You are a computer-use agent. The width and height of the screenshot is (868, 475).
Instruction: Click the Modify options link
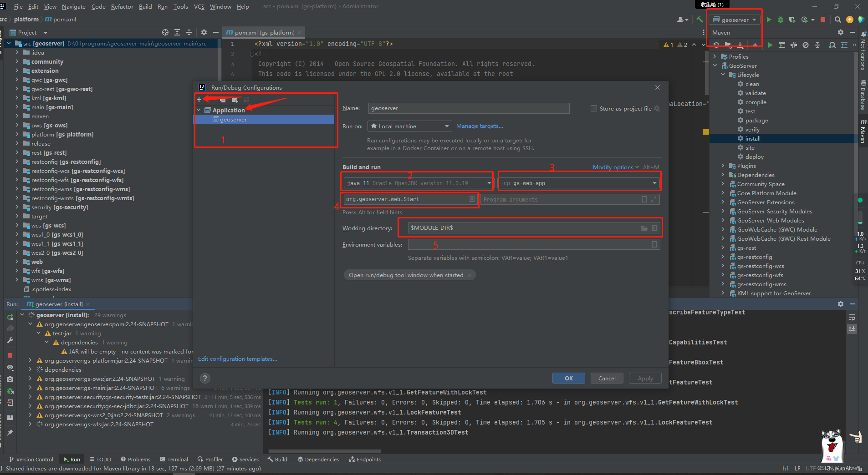[x=613, y=167]
